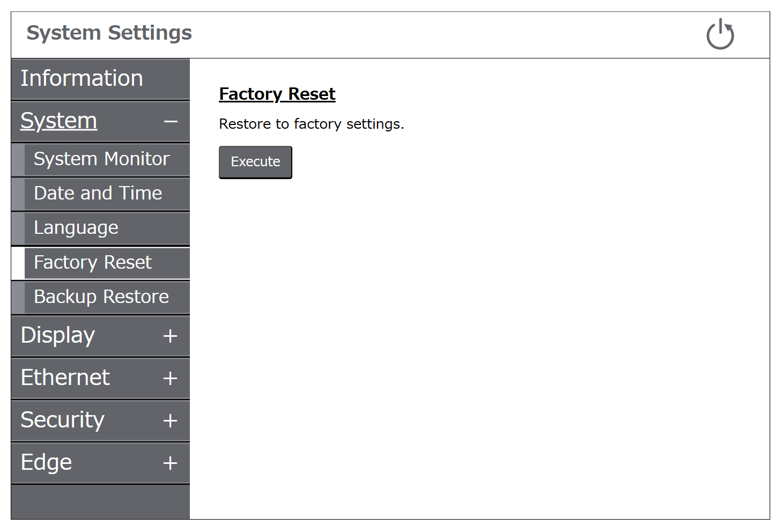782x532 pixels.
Task: Open Language settings
Action: coord(100,228)
